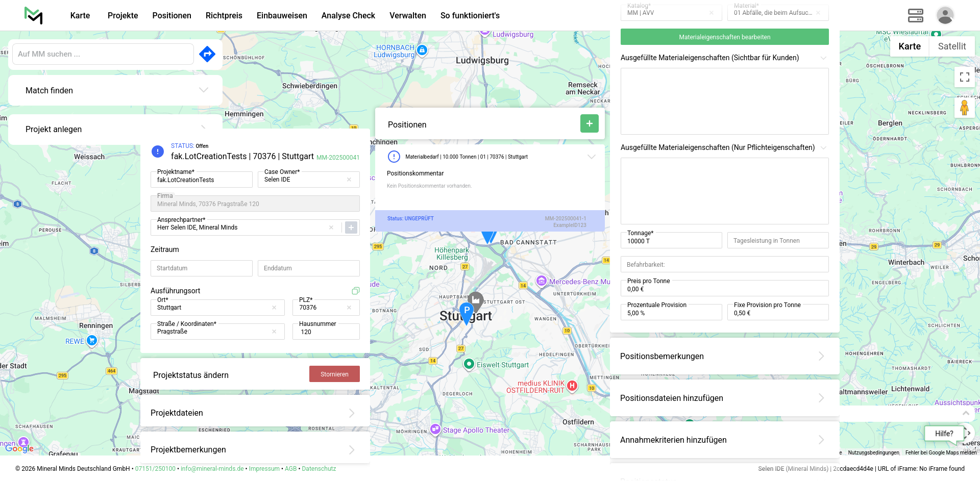Add a new position with green plus

tap(589, 123)
